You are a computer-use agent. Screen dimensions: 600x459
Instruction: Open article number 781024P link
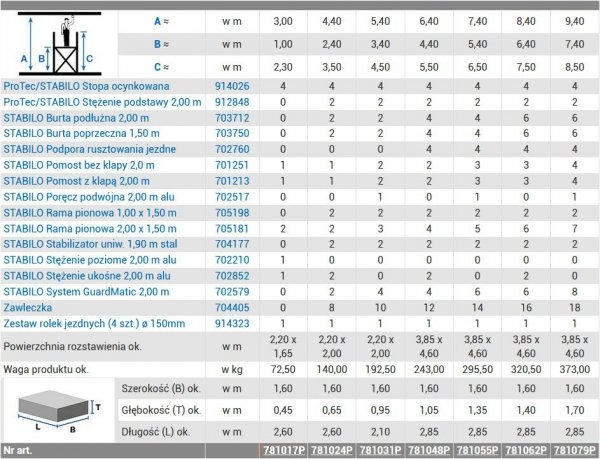(332, 451)
